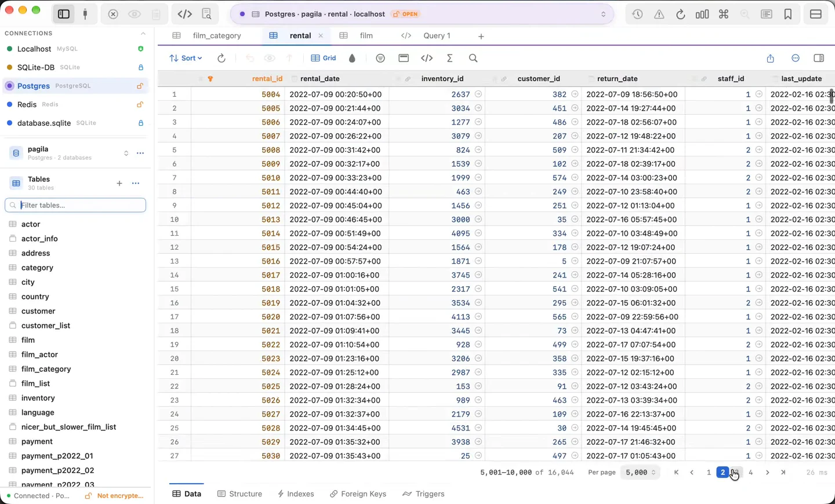Viewport: 835px width, 504px height.
Task: Show the sum aggregate icon
Action: pos(449,58)
